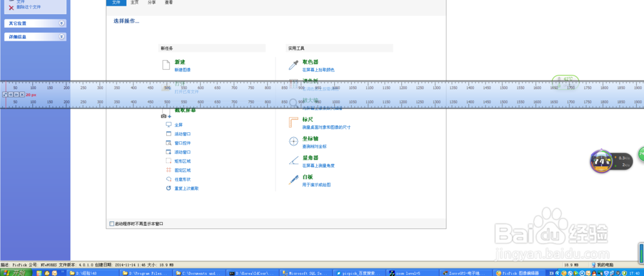This screenshot has width=644, height=276.
Task: Select the Color Picker eyedropper icon
Action: click(293, 65)
